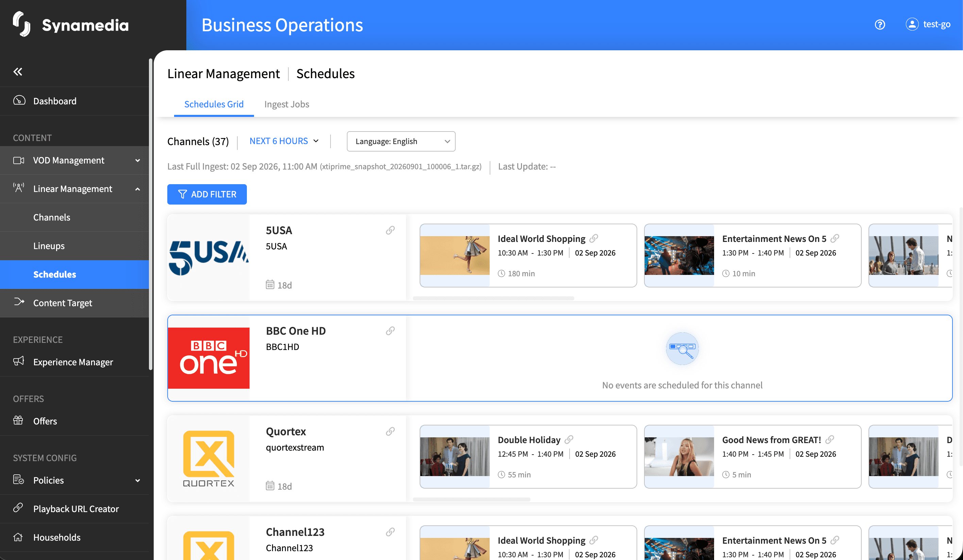Collapse Linear Management section arrow
Viewport: 963px width, 560px height.
click(x=138, y=189)
